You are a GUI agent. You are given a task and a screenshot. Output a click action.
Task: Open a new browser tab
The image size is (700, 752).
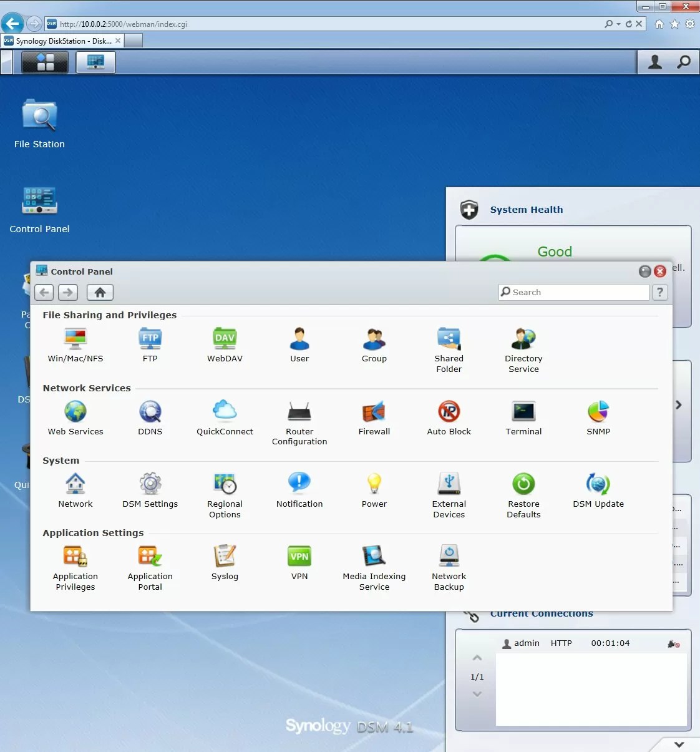point(134,41)
